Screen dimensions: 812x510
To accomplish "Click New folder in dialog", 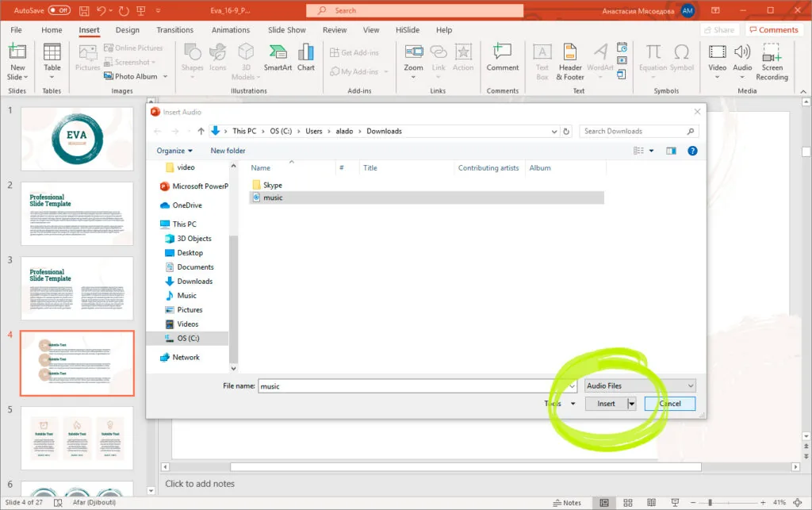I will click(228, 151).
